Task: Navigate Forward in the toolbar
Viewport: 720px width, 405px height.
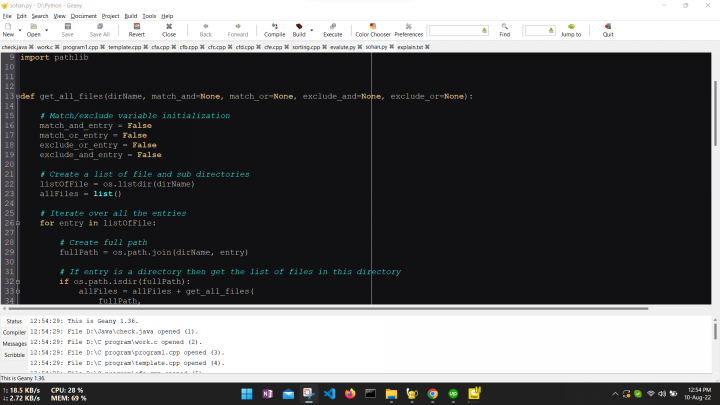Action: (x=238, y=30)
